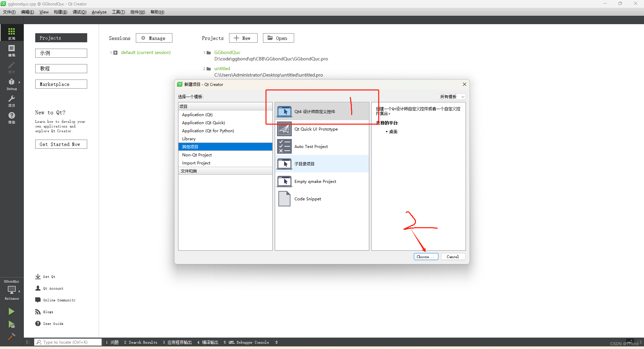The height and width of the screenshot is (349, 644).
Task: Open the 调试(D) menu
Action: point(79,12)
